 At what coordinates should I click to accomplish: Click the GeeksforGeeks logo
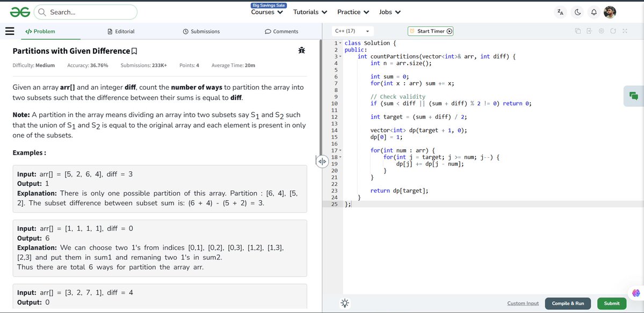20,12
